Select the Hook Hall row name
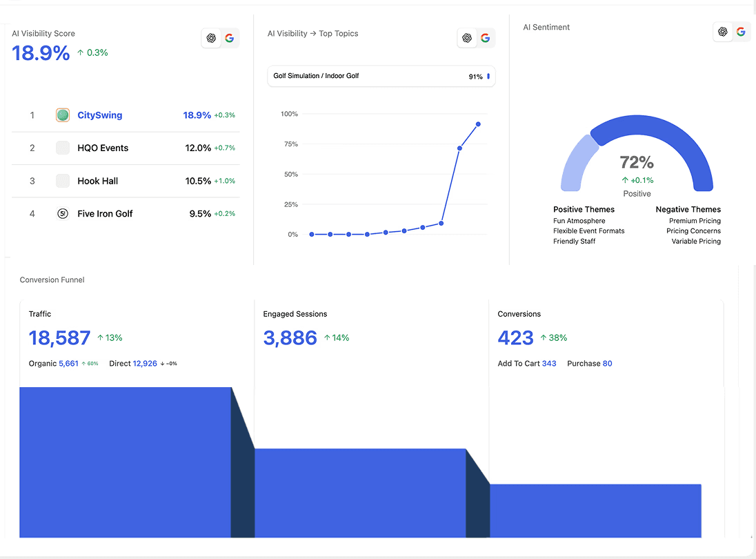Screen dimensions: 756x559 97,181
